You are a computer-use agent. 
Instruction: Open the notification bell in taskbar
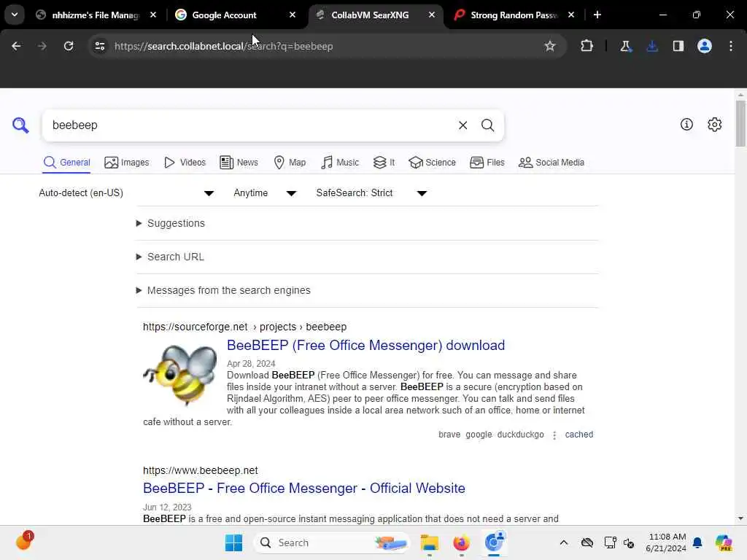pos(697,542)
